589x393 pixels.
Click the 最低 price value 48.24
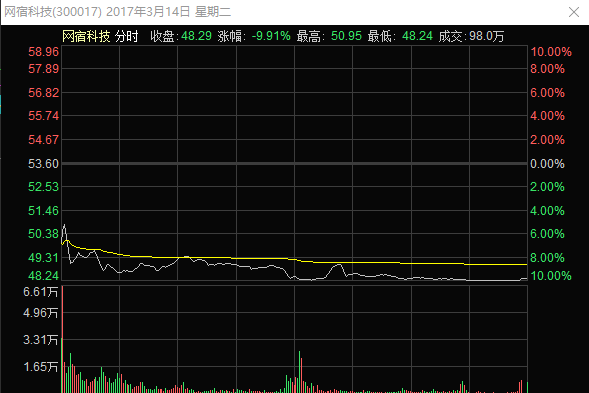tap(417, 36)
